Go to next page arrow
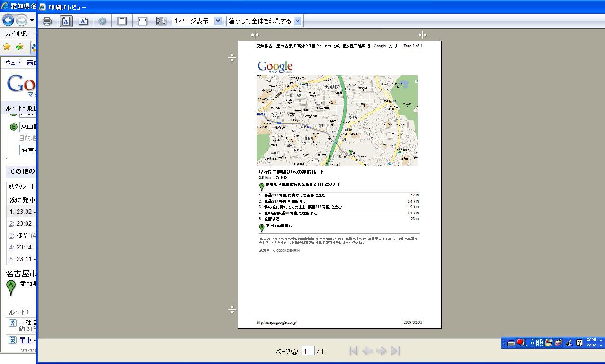The height and width of the screenshot is (364, 605). (x=382, y=351)
